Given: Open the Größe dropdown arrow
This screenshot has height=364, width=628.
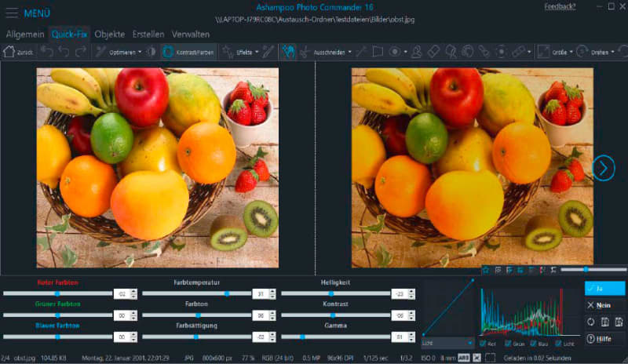Looking at the screenshot, I should [x=571, y=52].
